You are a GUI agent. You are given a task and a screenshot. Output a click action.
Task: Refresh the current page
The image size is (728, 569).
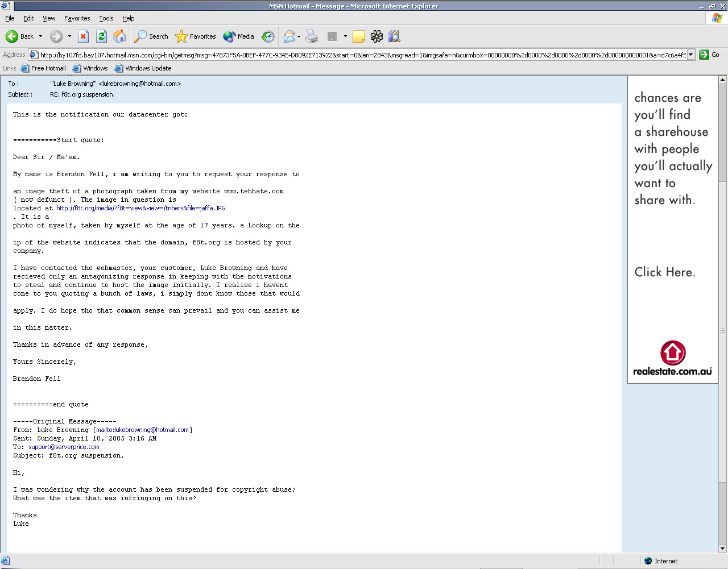click(101, 36)
